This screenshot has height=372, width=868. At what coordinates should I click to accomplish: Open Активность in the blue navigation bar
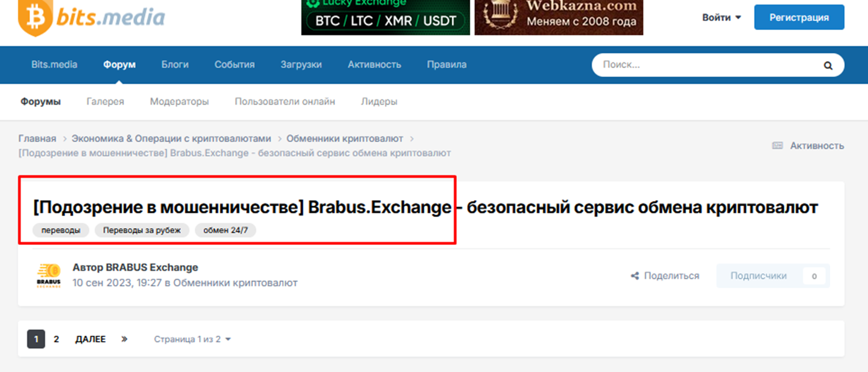tap(374, 65)
